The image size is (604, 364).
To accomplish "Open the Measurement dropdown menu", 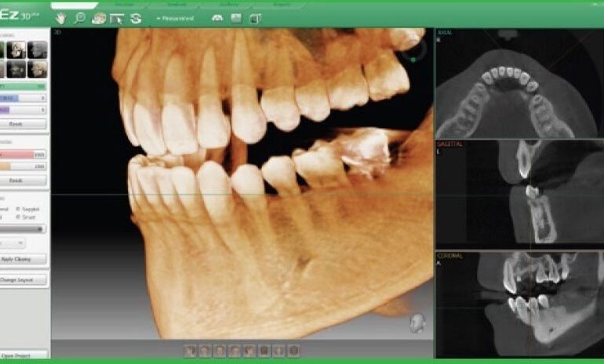I will pyautogui.click(x=176, y=17).
